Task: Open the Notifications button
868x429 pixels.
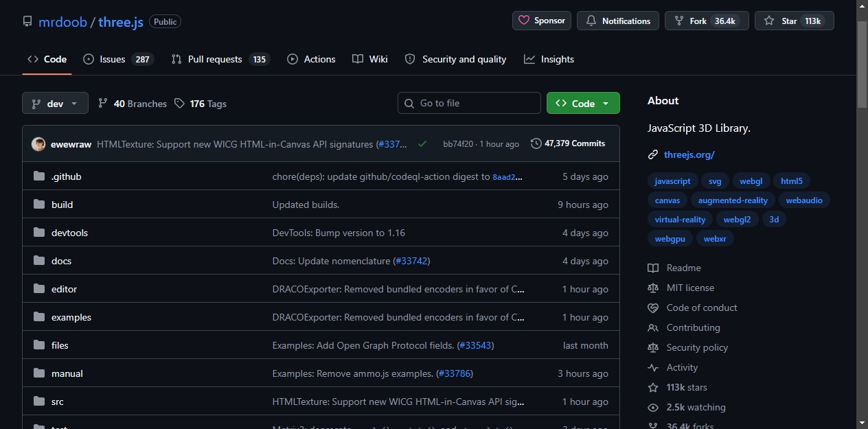Action: click(618, 21)
